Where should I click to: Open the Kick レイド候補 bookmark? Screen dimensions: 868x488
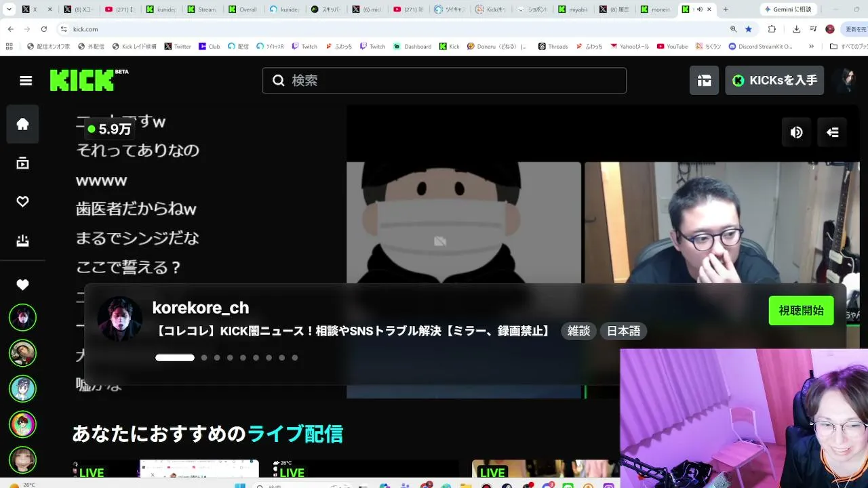(134, 47)
